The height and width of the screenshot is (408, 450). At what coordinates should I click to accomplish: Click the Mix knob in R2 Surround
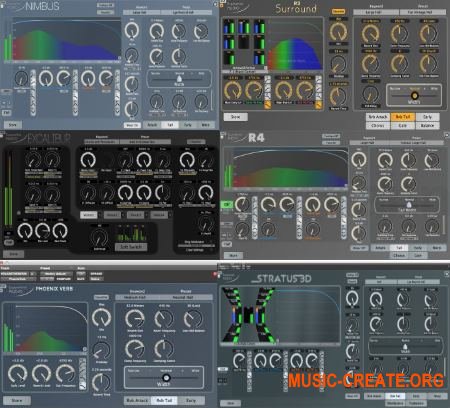[x=338, y=32]
